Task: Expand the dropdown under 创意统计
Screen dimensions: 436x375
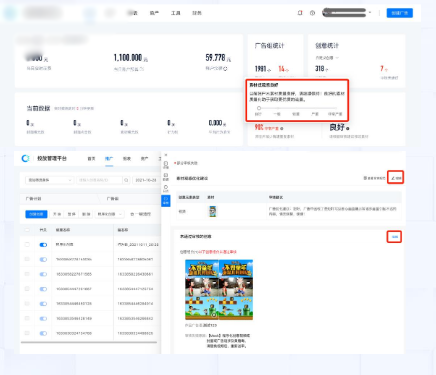Action: point(327,58)
